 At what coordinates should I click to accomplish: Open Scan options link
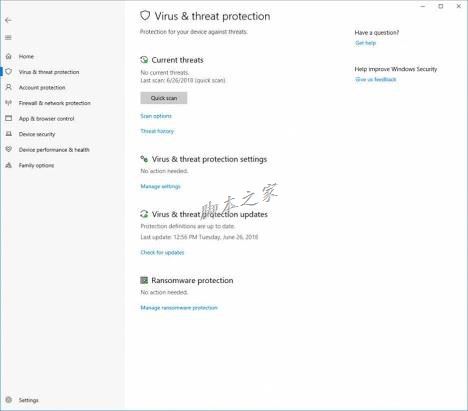(x=156, y=116)
